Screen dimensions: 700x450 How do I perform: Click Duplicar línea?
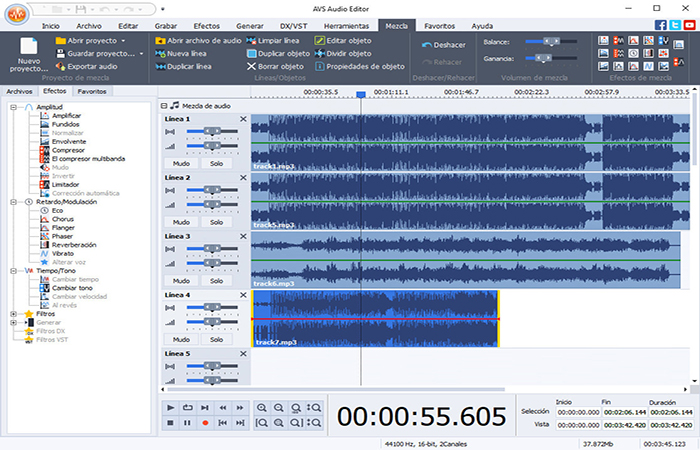[183, 67]
